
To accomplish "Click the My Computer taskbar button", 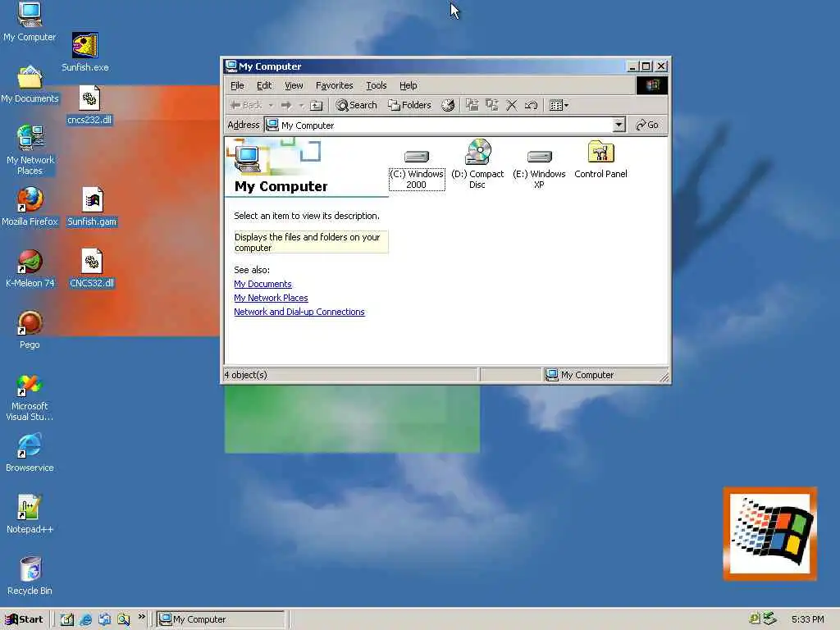I will tap(221, 619).
